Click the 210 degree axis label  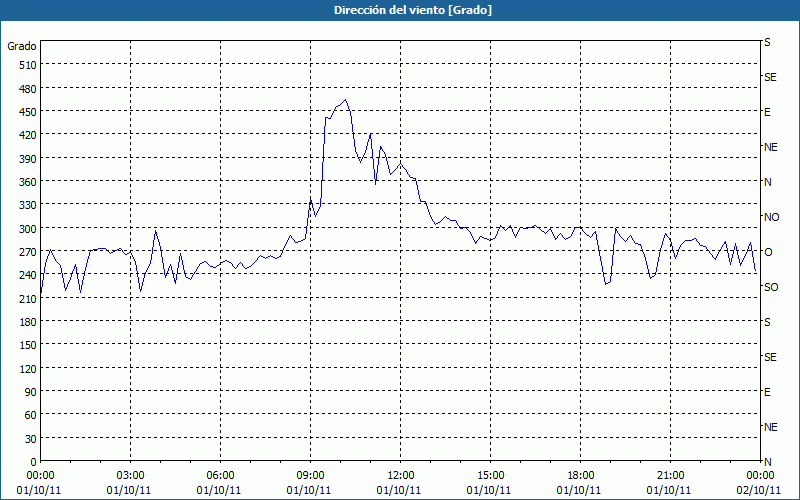(x=28, y=299)
